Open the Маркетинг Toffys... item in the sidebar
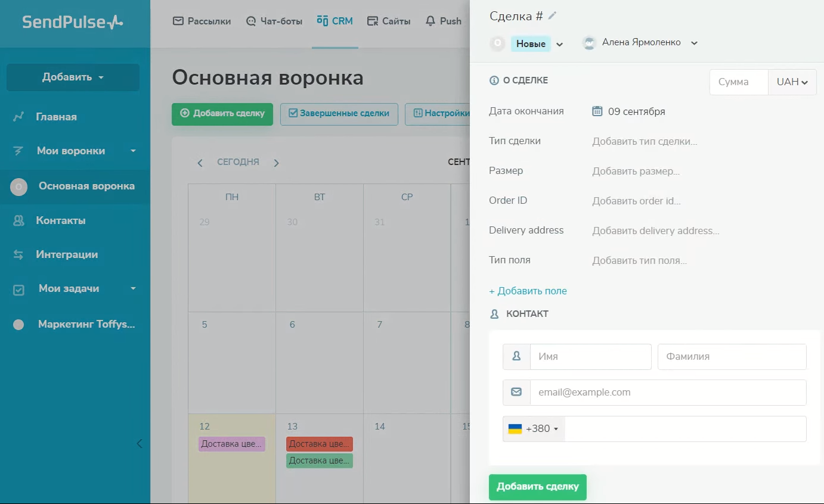The height and width of the screenshot is (504, 824). pyautogui.click(x=86, y=325)
